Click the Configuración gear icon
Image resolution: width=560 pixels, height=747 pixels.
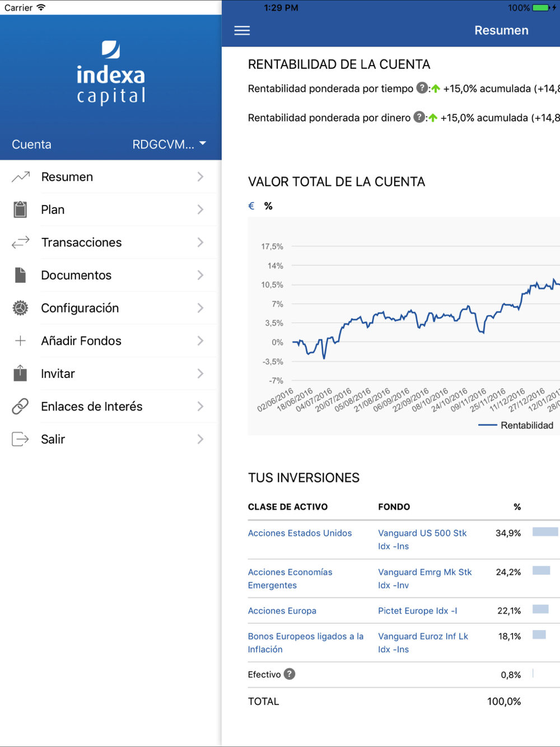click(x=20, y=308)
